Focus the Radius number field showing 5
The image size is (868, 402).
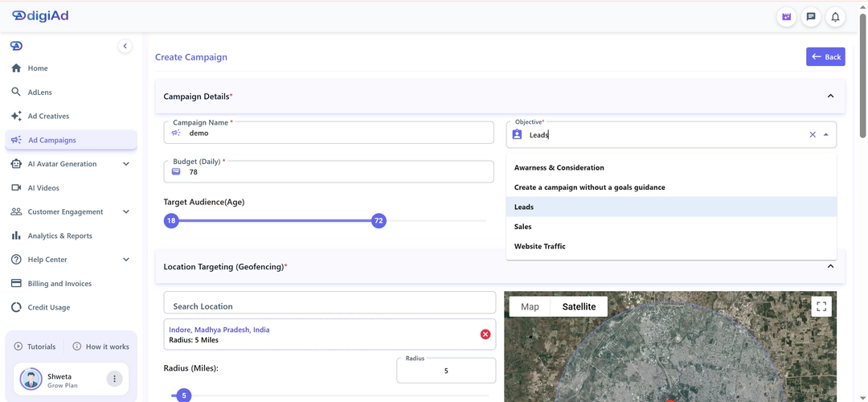pyautogui.click(x=446, y=371)
